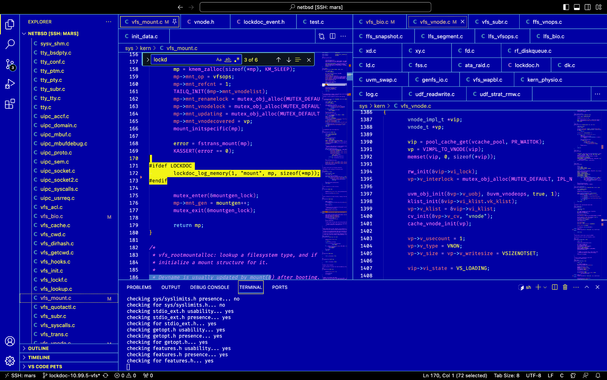
Task: Close the vfs_vnode.c tab
Action: [462, 22]
